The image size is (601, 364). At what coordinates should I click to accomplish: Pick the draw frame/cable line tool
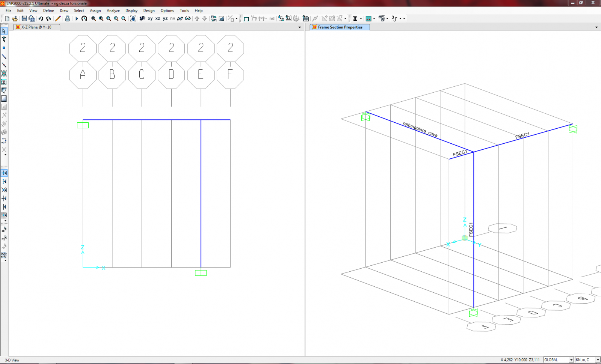pos(4,57)
